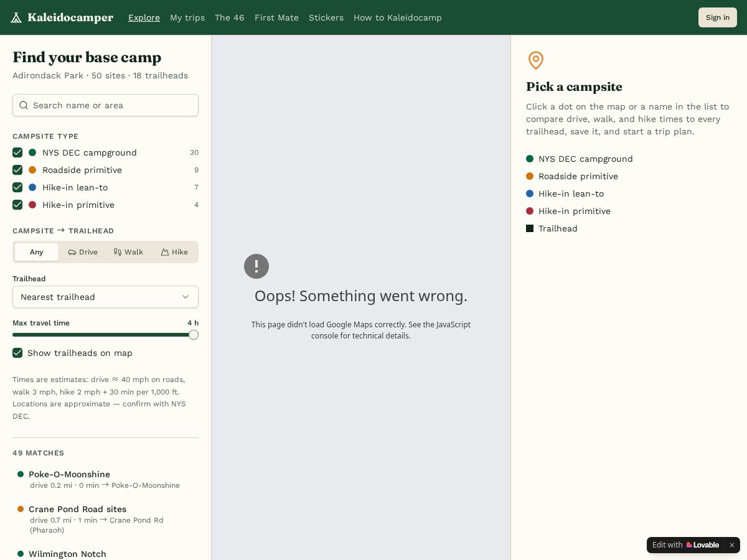Screen dimensions: 747x560
Task: Click the 49 MATCHES label
Action: 39,453
